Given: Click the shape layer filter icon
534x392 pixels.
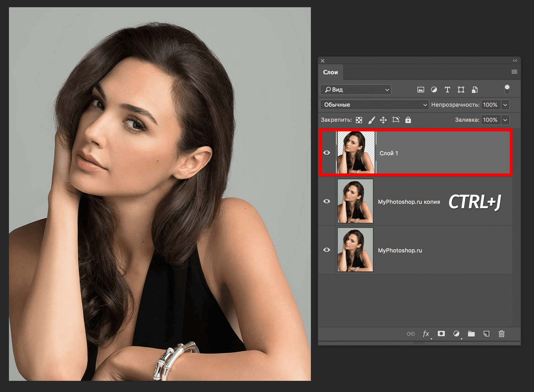Looking at the screenshot, I should point(461,90).
